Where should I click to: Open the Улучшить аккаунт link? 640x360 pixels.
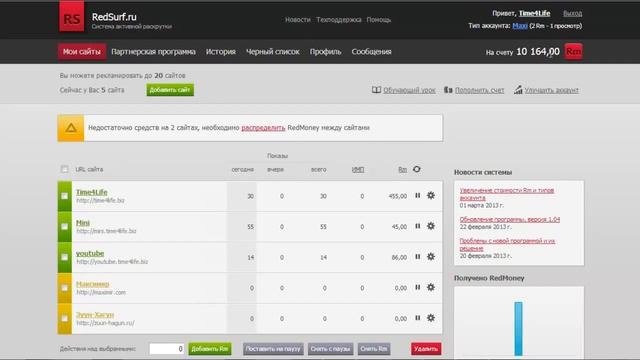(551, 90)
